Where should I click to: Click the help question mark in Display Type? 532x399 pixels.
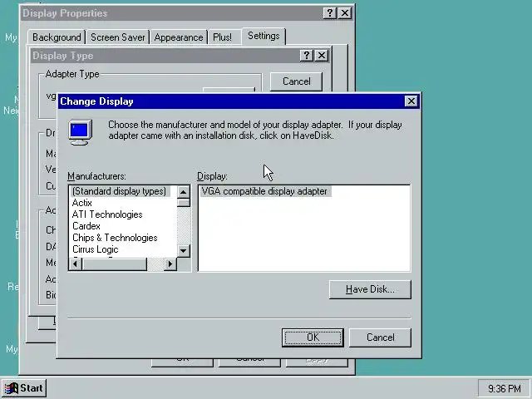(307, 56)
